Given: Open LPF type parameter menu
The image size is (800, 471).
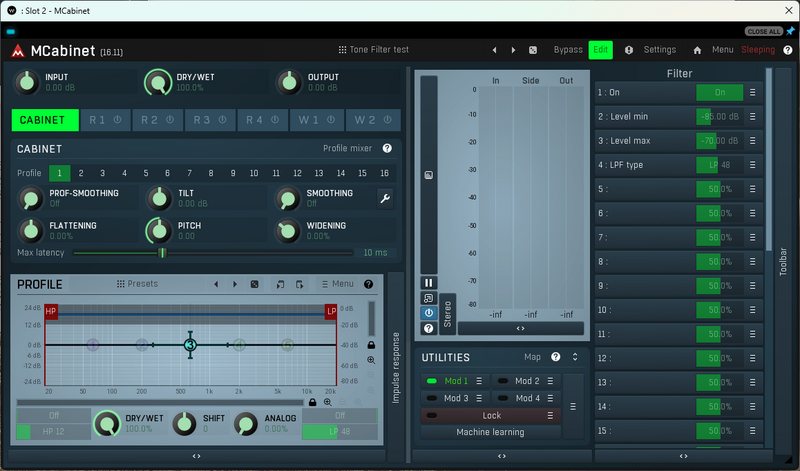Looking at the screenshot, I should 753,165.
